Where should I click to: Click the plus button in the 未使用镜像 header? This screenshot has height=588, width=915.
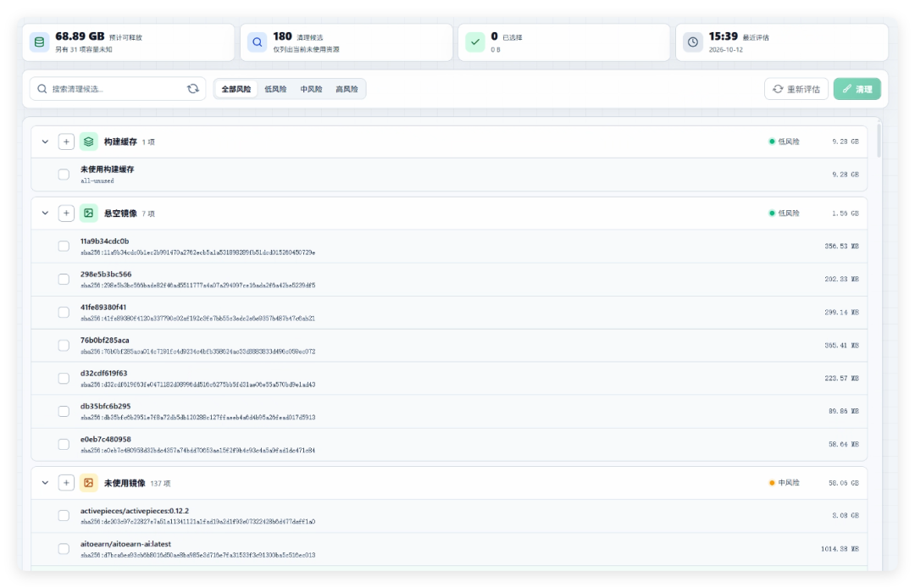click(67, 483)
